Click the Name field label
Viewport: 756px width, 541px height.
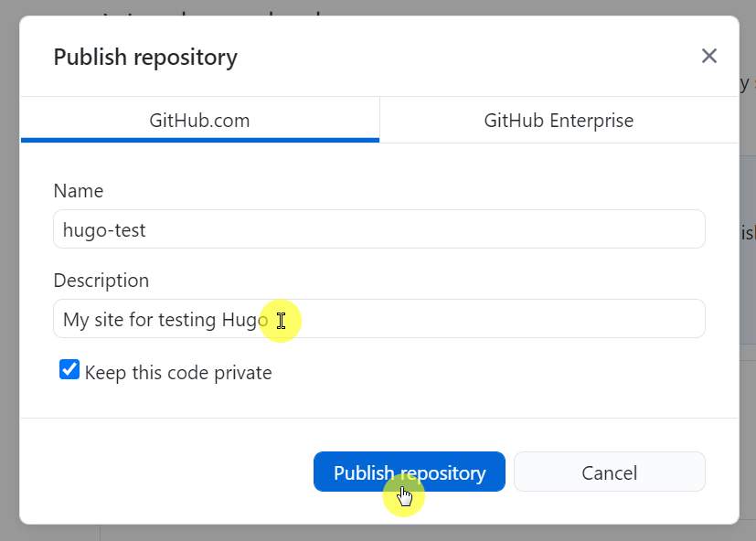click(79, 191)
